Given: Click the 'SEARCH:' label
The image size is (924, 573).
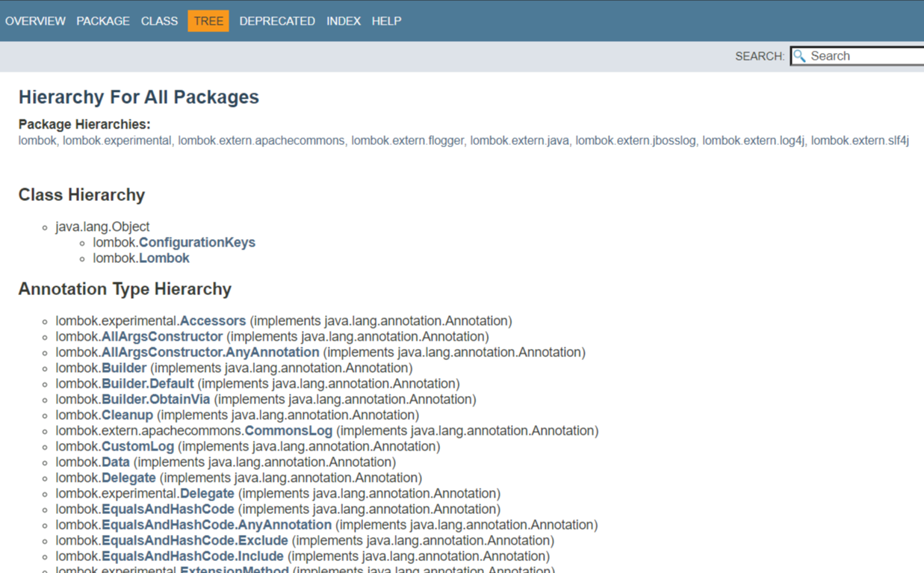Looking at the screenshot, I should tap(760, 56).
